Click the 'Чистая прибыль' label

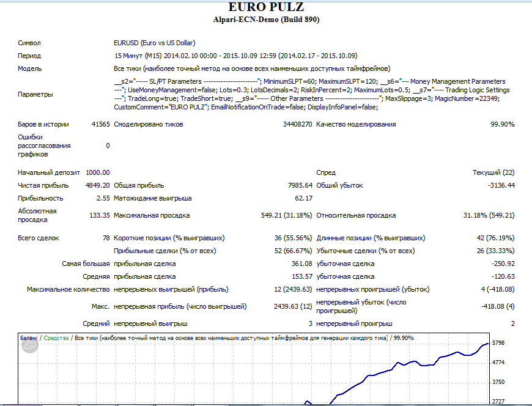[x=43, y=185]
